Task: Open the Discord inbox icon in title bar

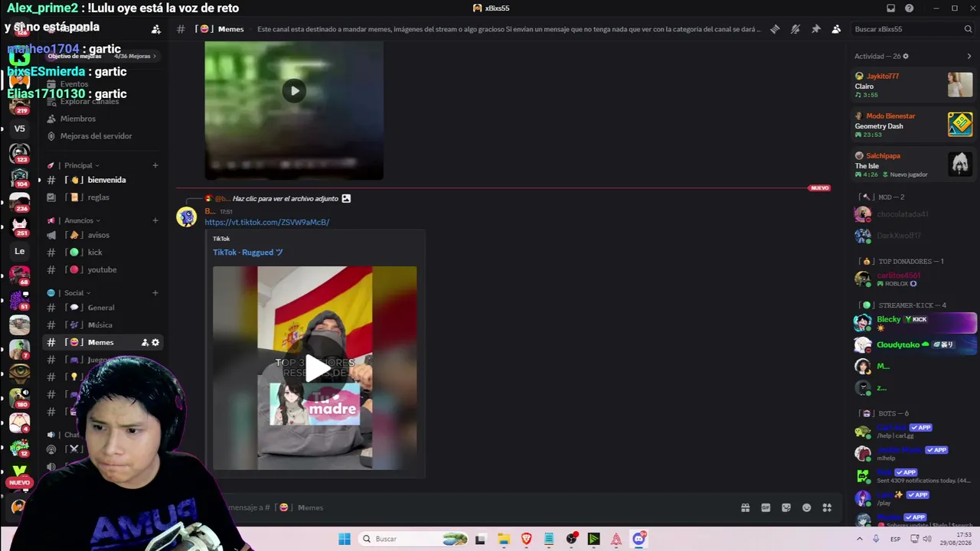Action: tap(890, 8)
